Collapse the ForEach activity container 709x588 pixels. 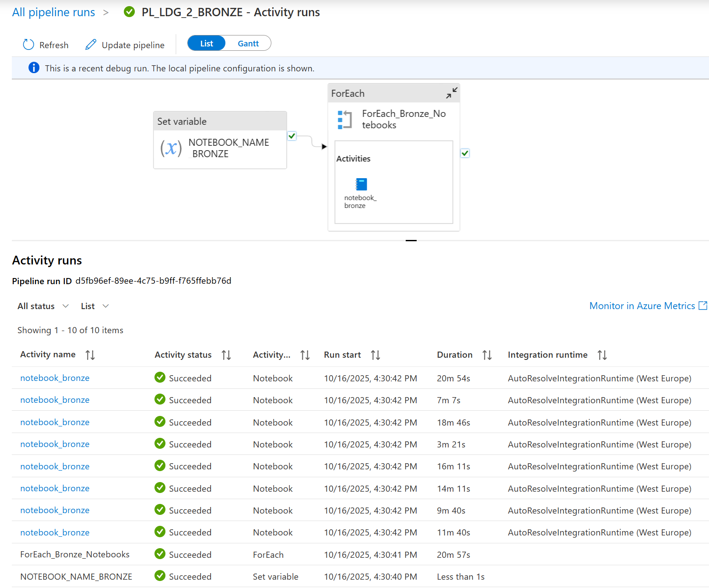451,93
